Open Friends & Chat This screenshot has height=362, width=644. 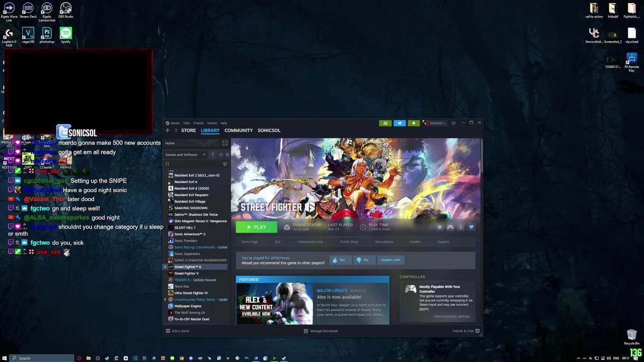pos(466,331)
